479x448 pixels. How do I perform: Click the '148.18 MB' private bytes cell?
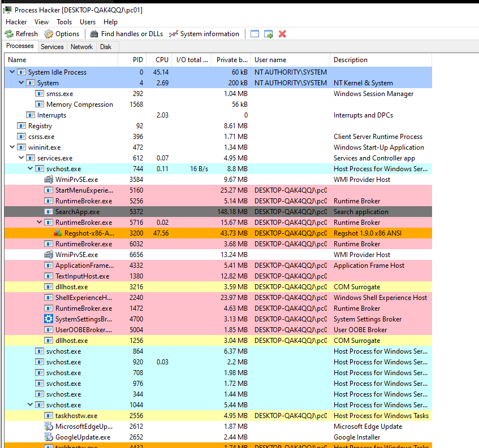(232, 211)
